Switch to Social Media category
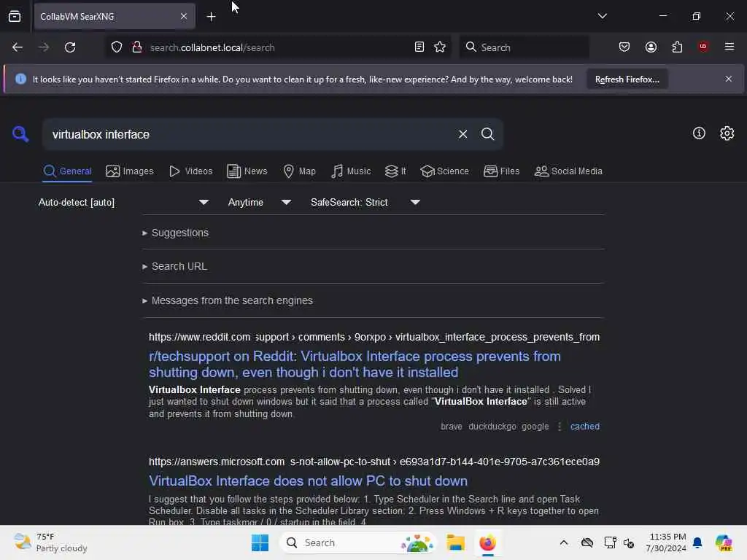The height and width of the screenshot is (560, 747). (x=568, y=171)
